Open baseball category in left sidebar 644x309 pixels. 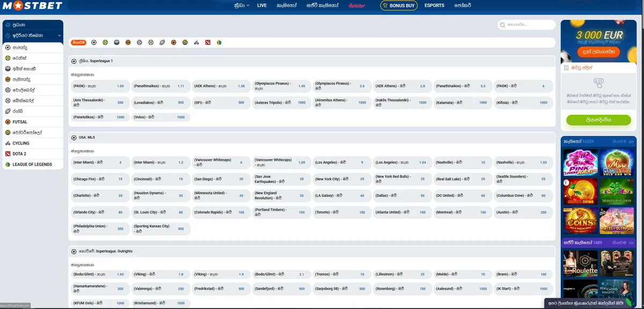[x=33, y=101]
